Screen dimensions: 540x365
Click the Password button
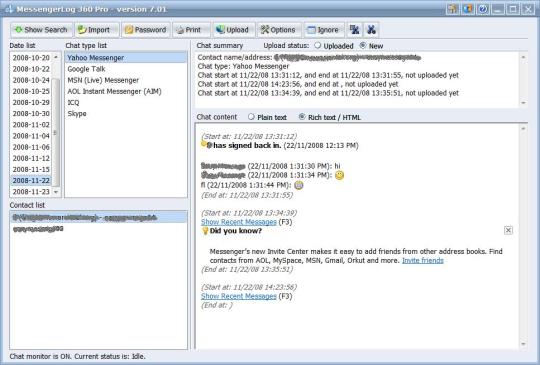[x=146, y=30]
